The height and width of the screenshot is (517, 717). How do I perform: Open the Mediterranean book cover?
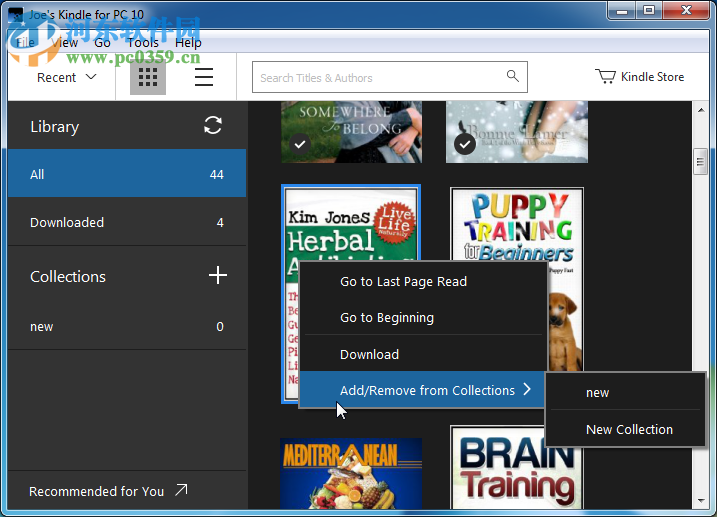click(351, 473)
